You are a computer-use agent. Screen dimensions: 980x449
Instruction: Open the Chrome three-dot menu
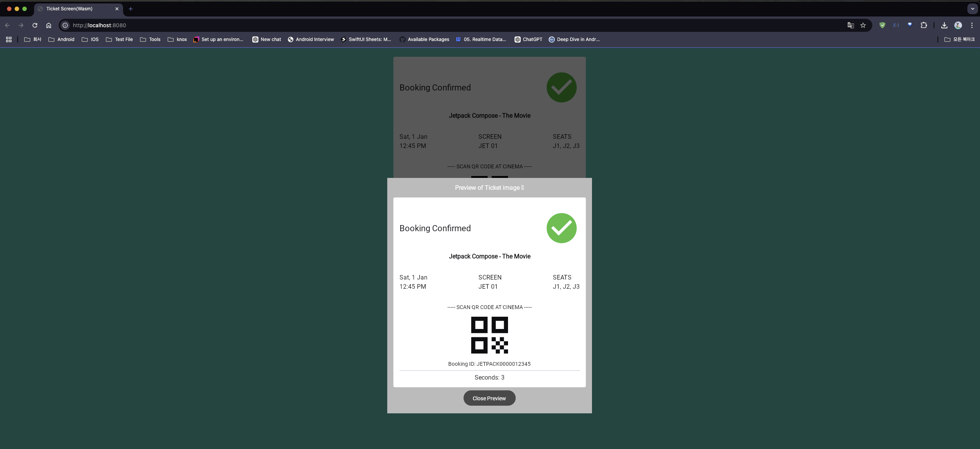(972, 25)
